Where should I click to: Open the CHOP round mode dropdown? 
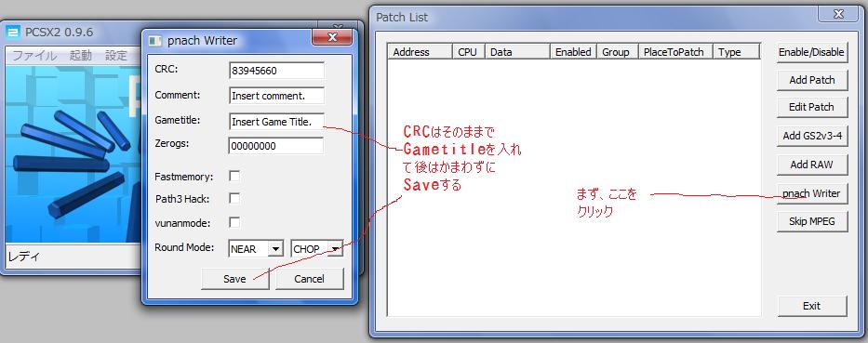(x=336, y=249)
